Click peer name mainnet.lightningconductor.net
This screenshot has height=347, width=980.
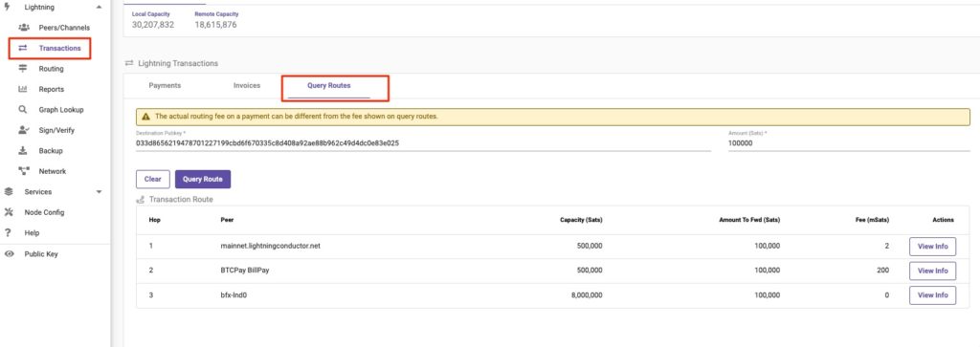click(271, 247)
